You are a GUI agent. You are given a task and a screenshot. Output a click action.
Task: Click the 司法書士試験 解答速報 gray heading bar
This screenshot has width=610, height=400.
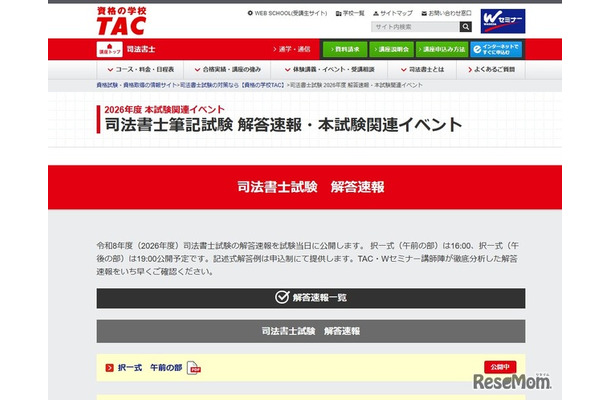tap(311, 331)
